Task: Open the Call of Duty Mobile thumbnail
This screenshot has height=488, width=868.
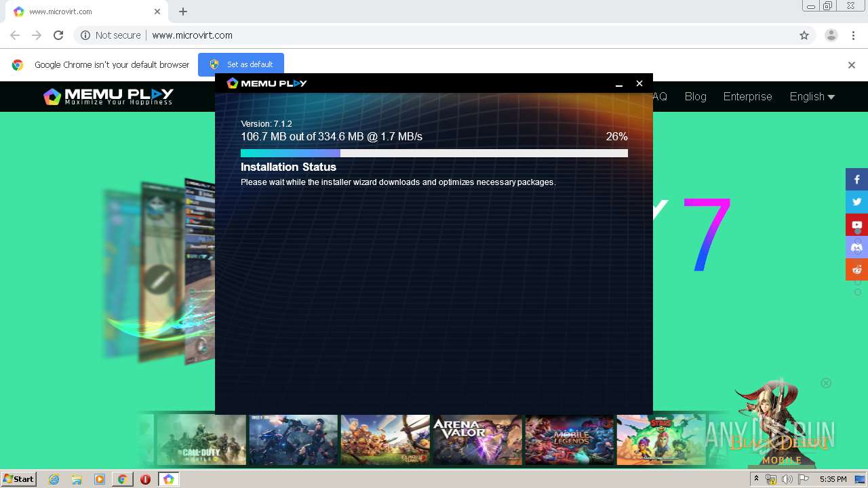Action: click(x=201, y=440)
